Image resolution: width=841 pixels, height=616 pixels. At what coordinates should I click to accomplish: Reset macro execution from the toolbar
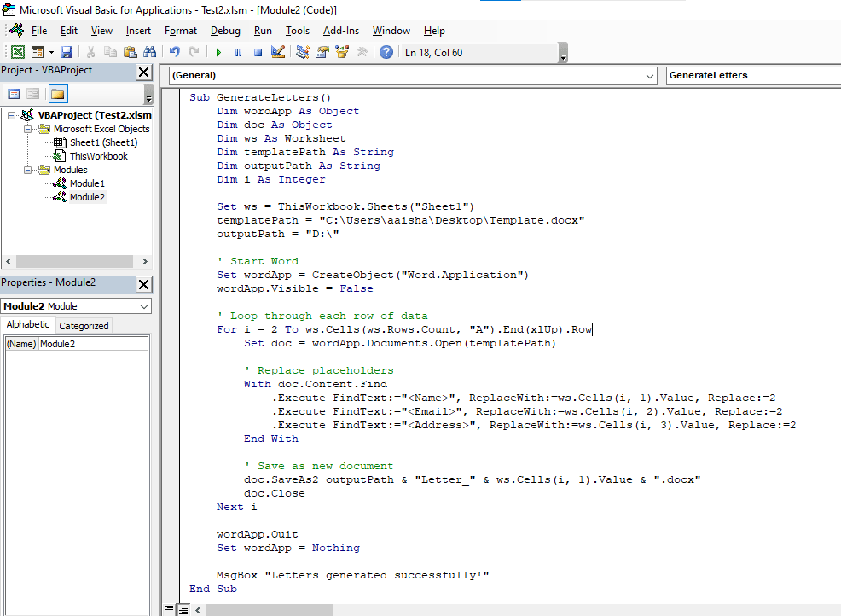point(256,51)
